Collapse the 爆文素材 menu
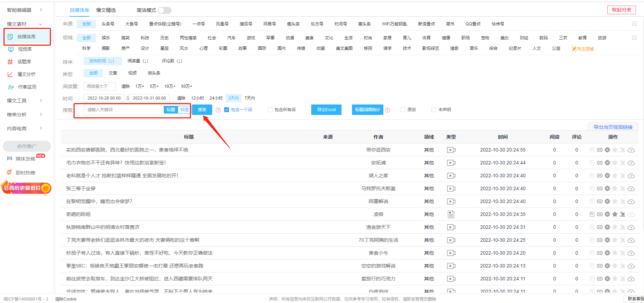The height and width of the screenshot is (303, 644). (x=25, y=24)
